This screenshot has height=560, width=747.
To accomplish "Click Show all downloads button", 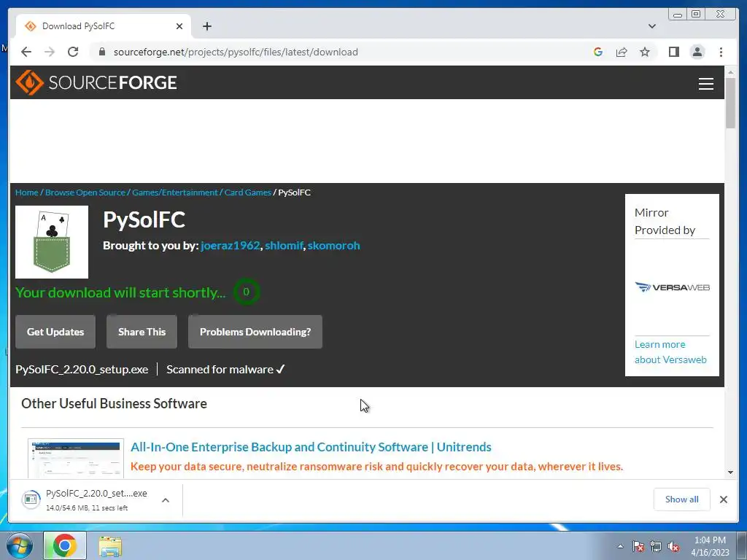I will [681, 499].
